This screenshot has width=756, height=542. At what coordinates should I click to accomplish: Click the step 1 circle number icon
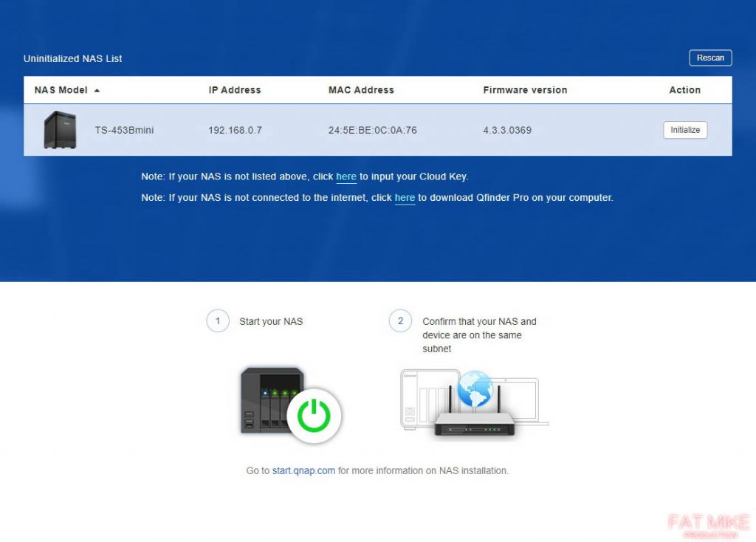coord(217,321)
